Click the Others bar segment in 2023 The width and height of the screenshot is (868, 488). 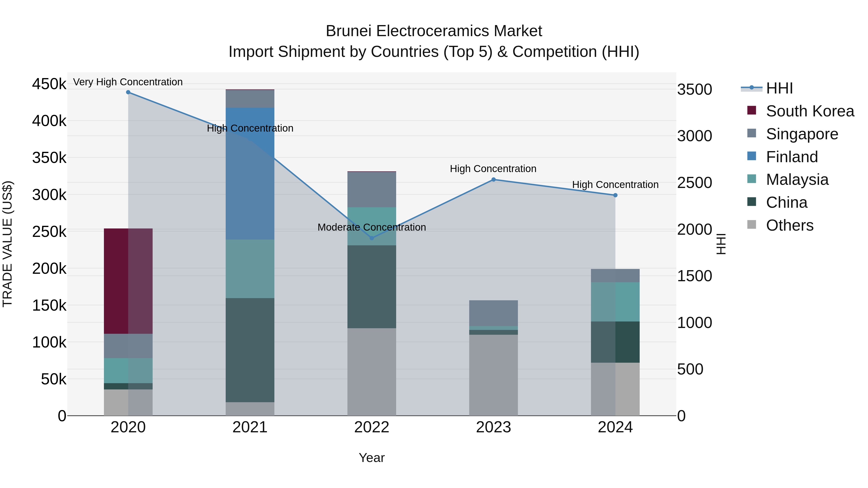[x=493, y=375]
